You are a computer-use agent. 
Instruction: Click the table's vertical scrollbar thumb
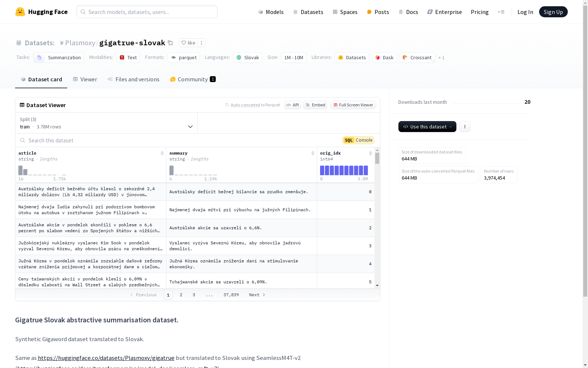click(x=377, y=158)
